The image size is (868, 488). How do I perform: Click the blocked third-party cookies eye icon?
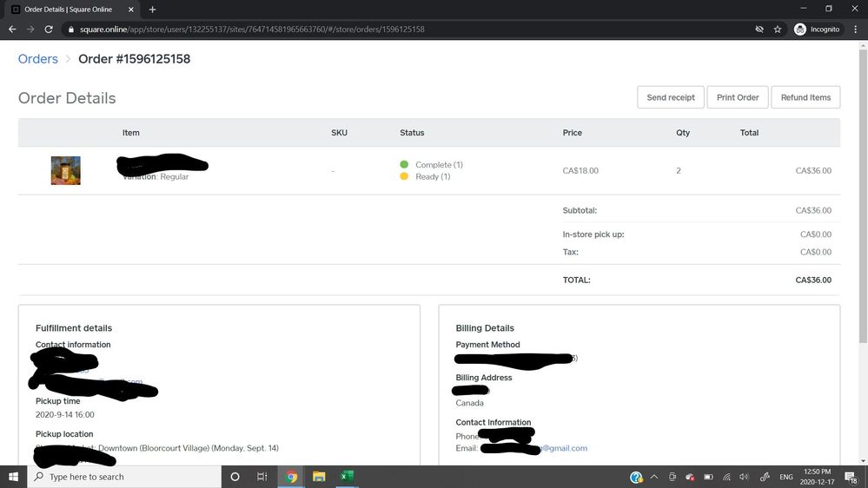[759, 29]
